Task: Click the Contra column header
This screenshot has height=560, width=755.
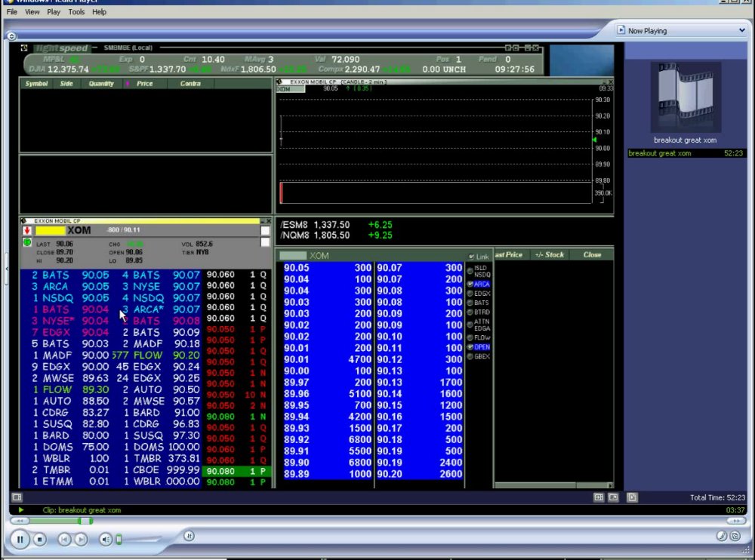Action: click(190, 83)
